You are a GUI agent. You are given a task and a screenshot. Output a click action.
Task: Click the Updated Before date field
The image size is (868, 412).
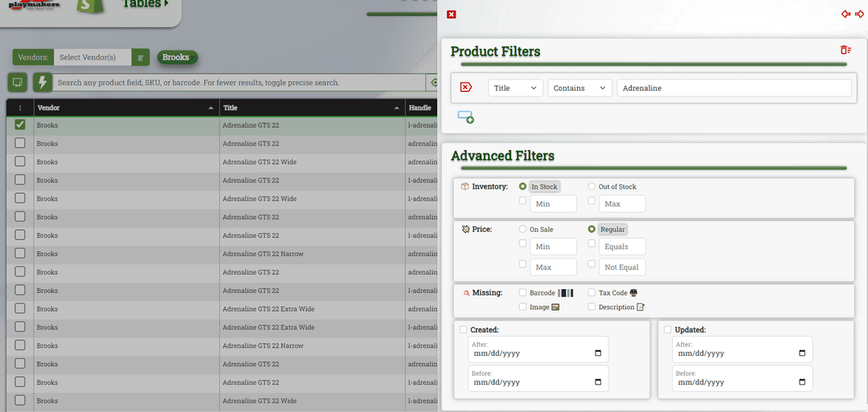click(743, 378)
